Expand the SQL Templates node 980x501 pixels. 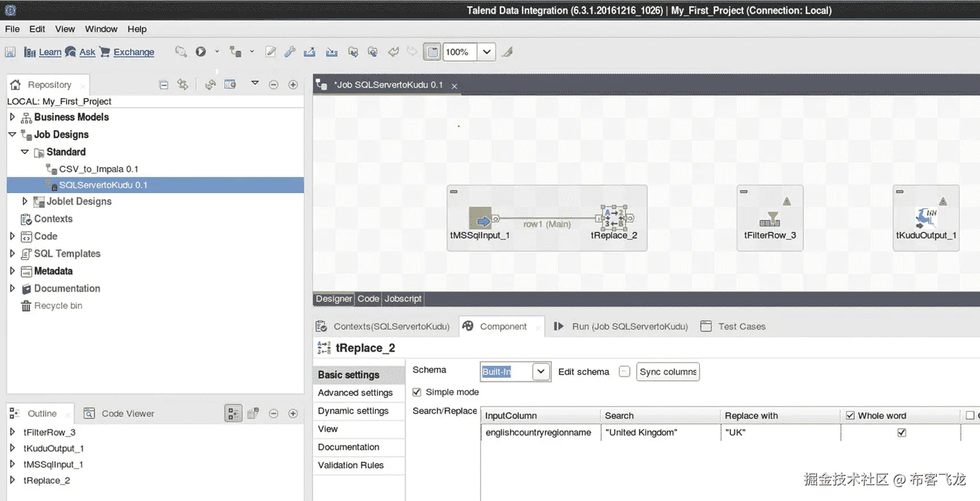pos(12,253)
